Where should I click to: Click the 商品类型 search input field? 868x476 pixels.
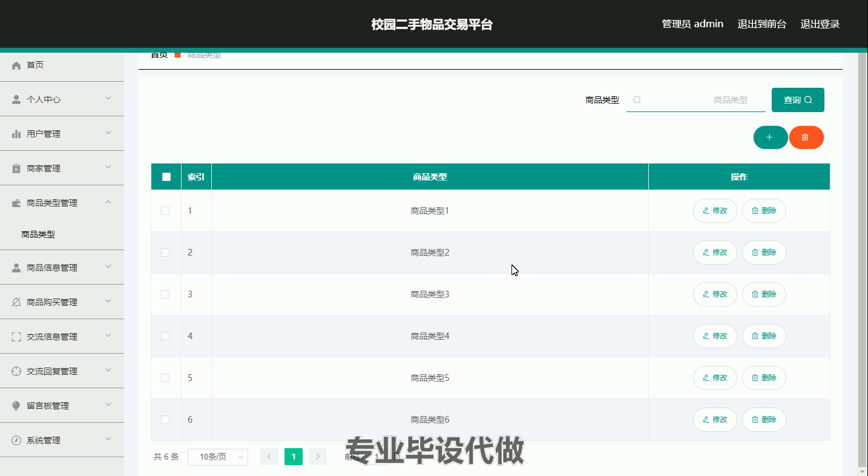tap(696, 100)
